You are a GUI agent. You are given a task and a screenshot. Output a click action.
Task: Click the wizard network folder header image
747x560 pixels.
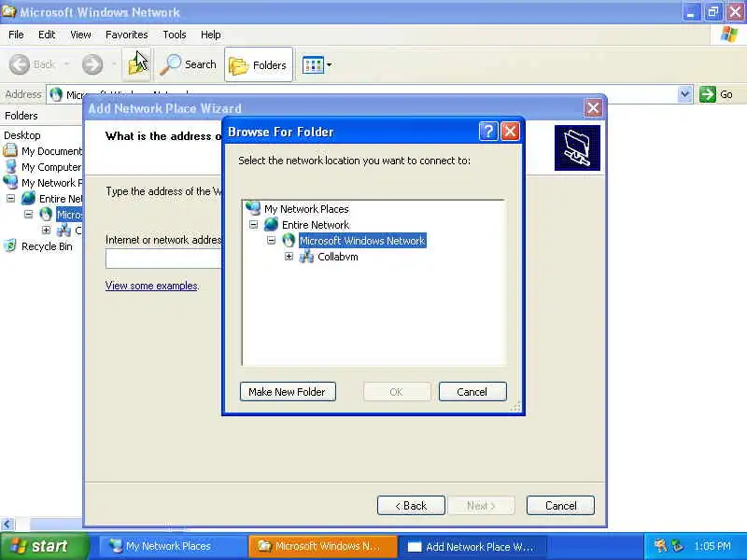coord(577,148)
